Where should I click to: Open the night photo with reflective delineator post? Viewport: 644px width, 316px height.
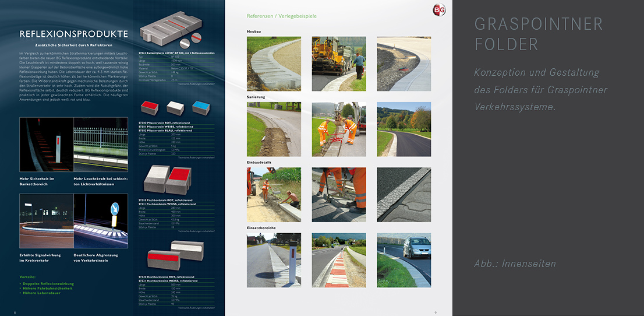click(47, 145)
